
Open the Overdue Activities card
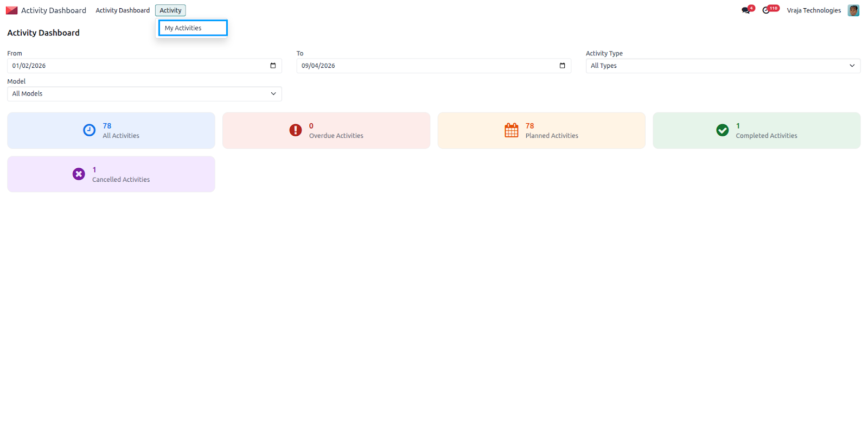[x=326, y=130]
